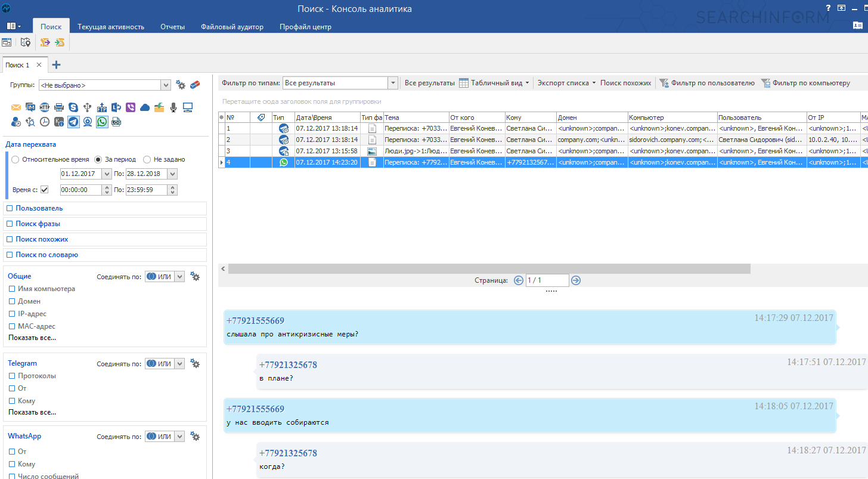This screenshot has height=479, width=868.
Task: Click the Поиск похожих toolbar button
Action: point(625,83)
